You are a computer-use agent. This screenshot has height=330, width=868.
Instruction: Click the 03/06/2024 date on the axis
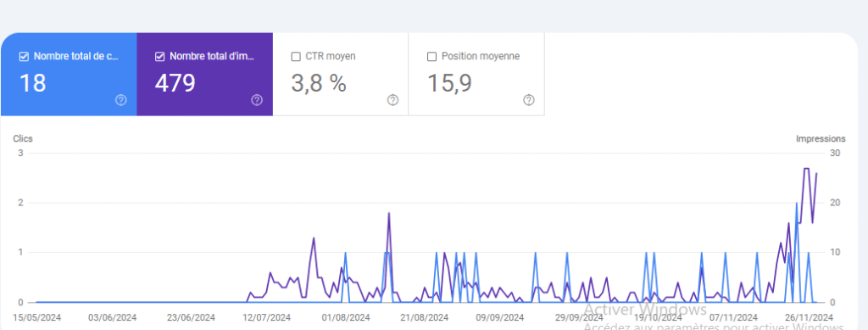click(113, 318)
